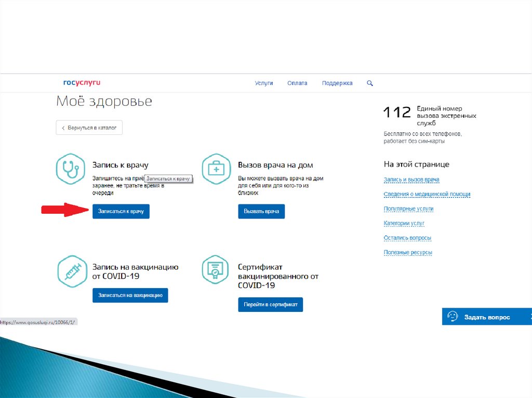Follow the Категории услуг link
The height and width of the screenshot is (398, 532).
[404, 223]
